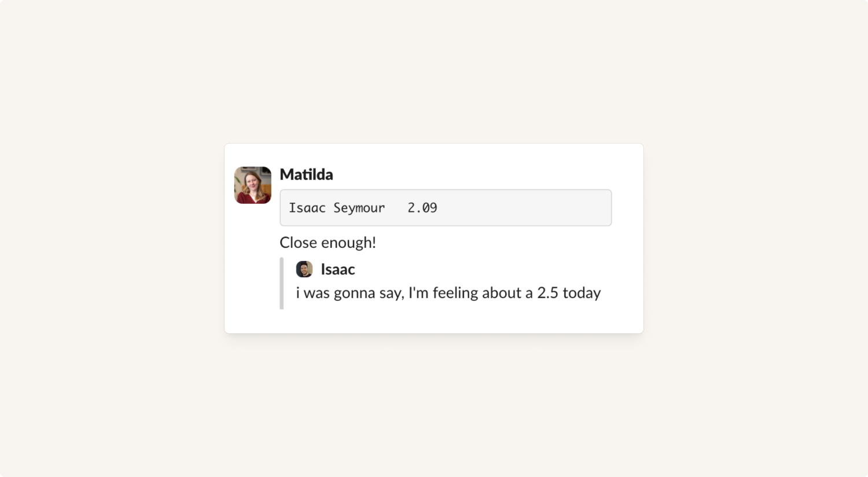The image size is (868, 477).
Task: Click the word Seymour in the code block
Action: point(359,208)
